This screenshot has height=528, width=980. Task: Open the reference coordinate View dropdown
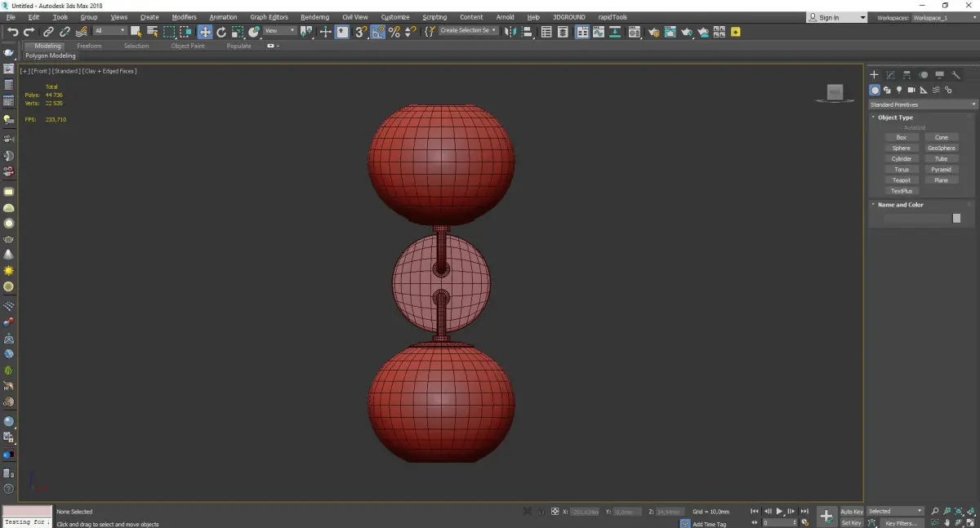click(279, 31)
